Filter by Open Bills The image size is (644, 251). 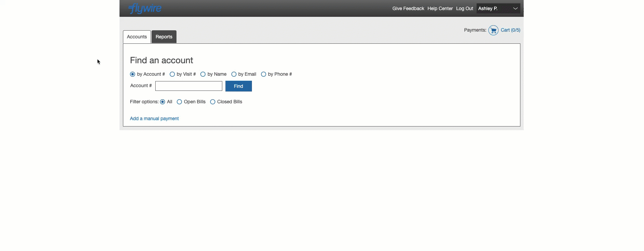click(x=180, y=102)
